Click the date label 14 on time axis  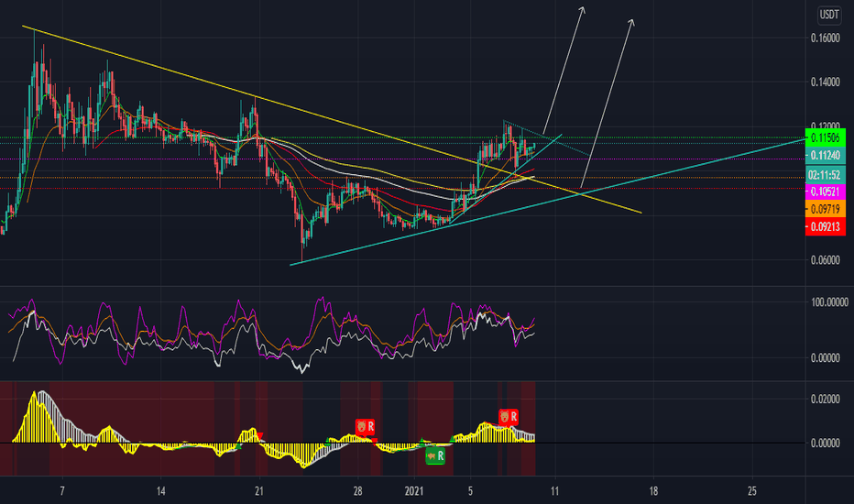point(160,491)
